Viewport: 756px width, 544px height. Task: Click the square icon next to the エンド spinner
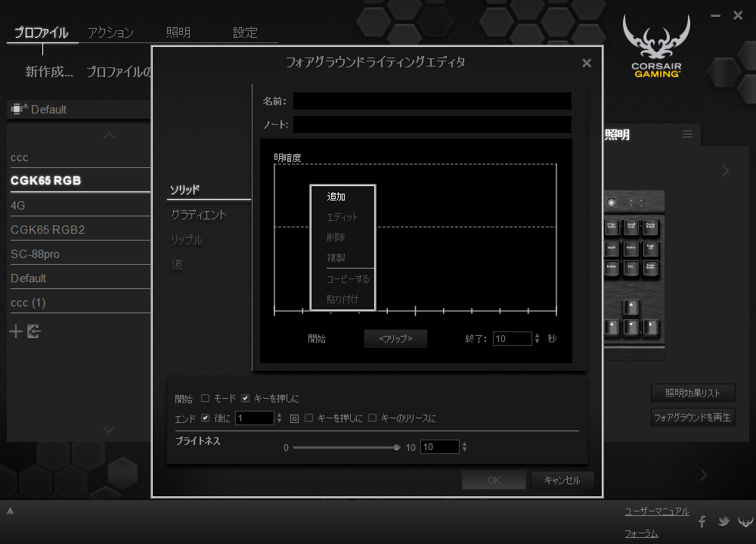tap(294, 418)
